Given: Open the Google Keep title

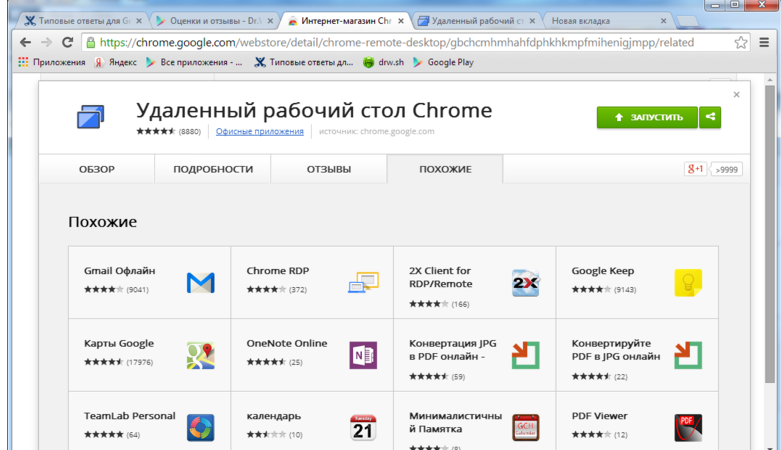Looking at the screenshot, I should coord(603,271).
